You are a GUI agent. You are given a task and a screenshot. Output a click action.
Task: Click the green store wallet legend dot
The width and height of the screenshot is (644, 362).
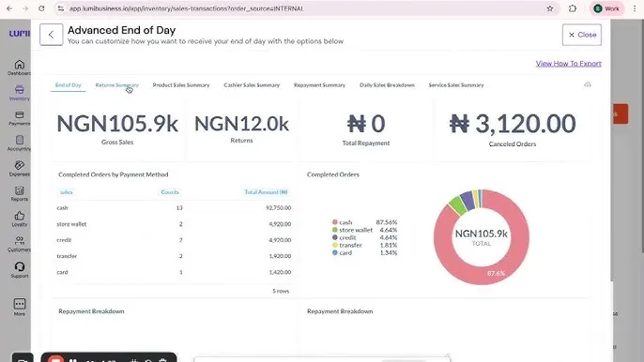coord(335,230)
